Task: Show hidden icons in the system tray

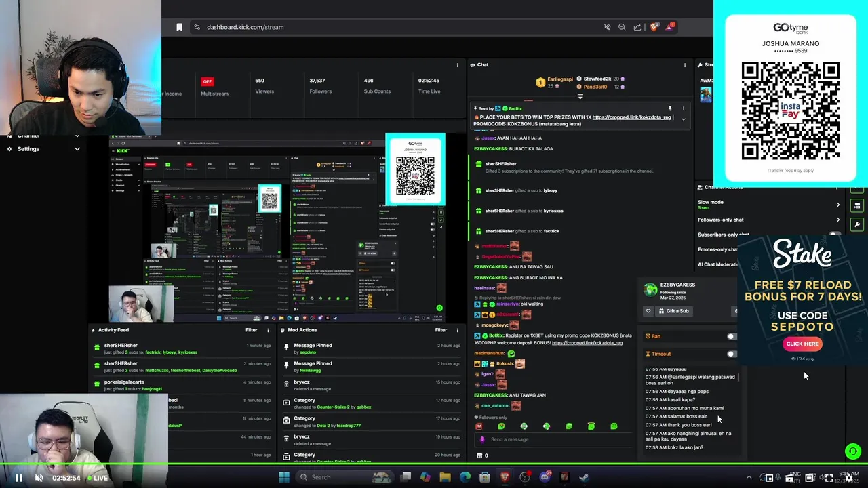Action: point(749,477)
